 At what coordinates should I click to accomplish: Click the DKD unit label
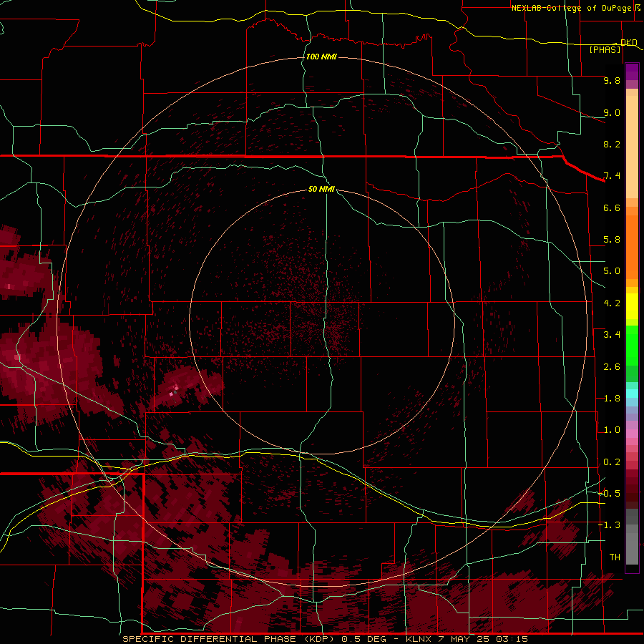pos(629,42)
